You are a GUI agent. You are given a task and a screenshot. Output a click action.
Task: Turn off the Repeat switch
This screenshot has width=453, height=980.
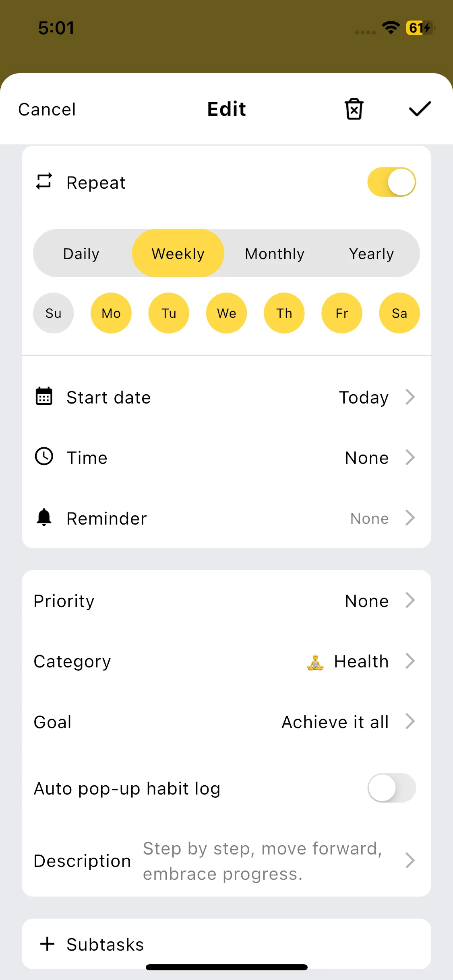(391, 182)
